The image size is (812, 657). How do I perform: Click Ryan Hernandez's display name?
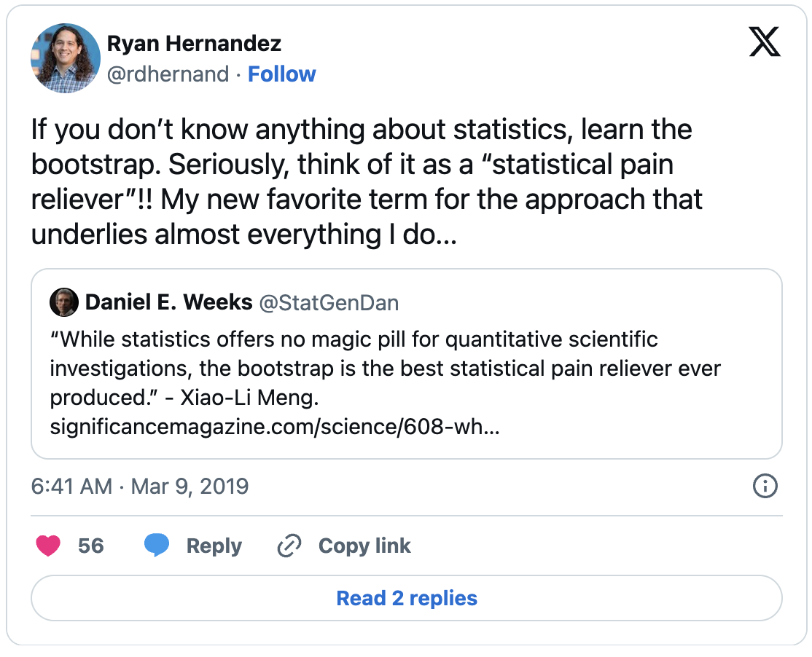(x=193, y=43)
